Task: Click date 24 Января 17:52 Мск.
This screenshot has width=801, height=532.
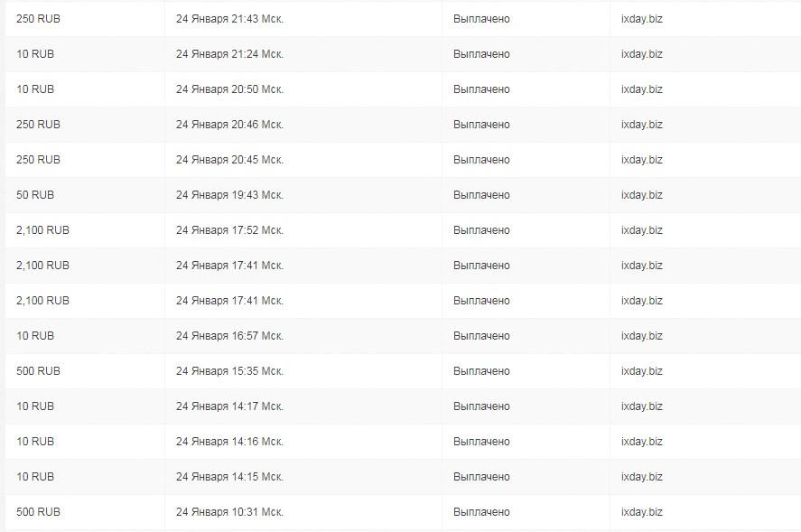Action: tap(229, 230)
